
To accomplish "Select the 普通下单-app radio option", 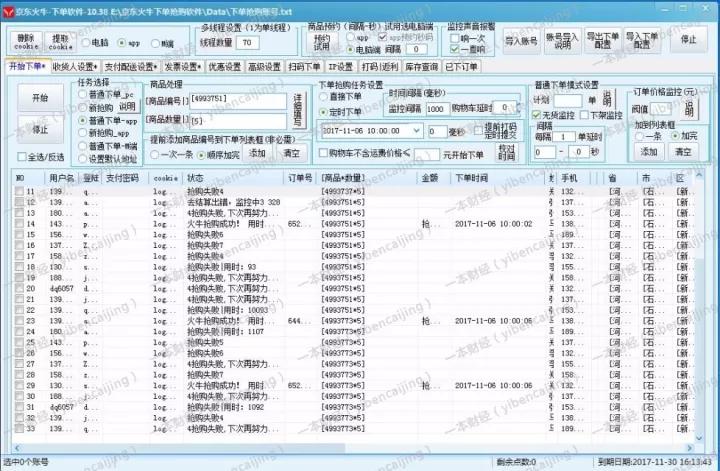I will (83, 120).
